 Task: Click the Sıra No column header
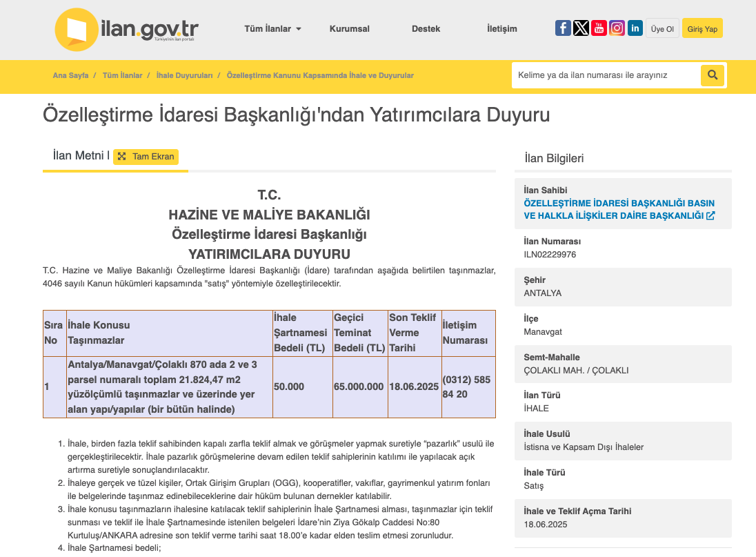(54, 333)
